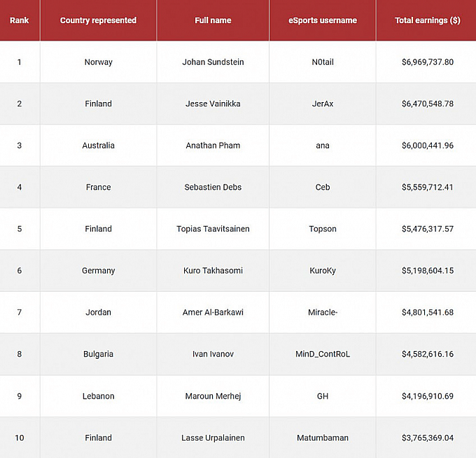The width and height of the screenshot is (476, 458).
Task: Select the $3,765,369.04 earnings cell
Action: pos(427,438)
